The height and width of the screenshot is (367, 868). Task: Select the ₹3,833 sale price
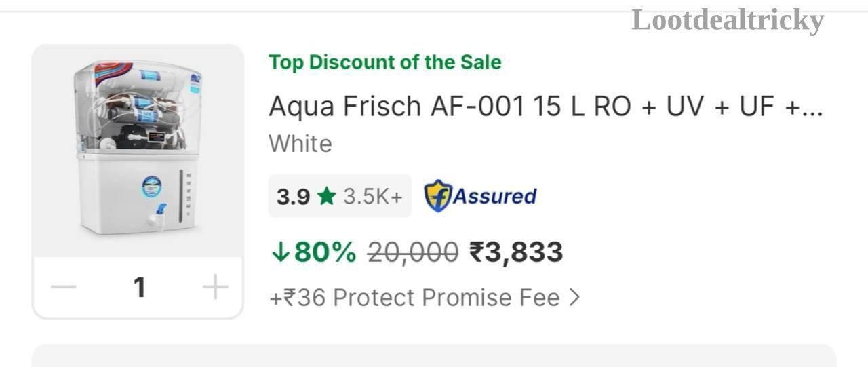[x=516, y=252]
